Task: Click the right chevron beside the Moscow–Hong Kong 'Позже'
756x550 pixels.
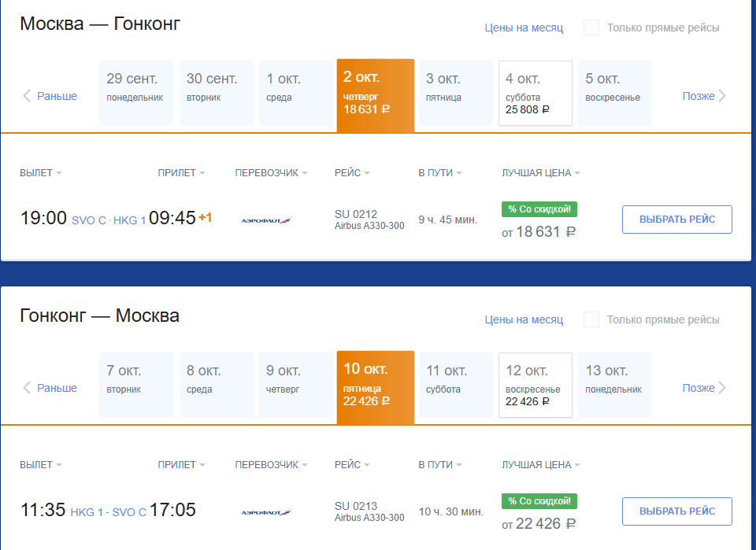Action: (722, 96)
